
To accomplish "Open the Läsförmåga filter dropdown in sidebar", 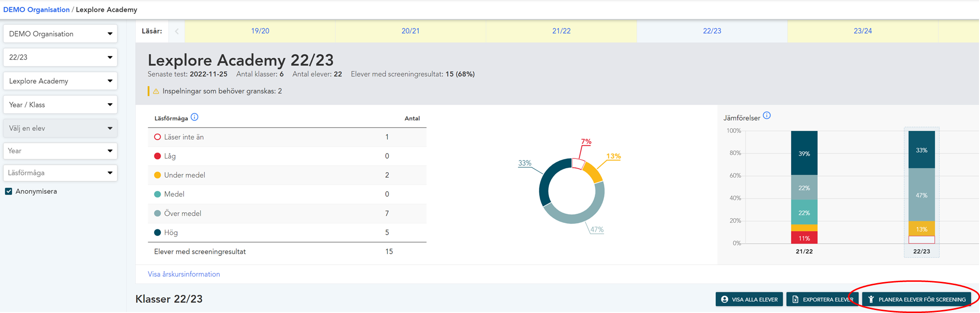I will (x=60, y=173).
